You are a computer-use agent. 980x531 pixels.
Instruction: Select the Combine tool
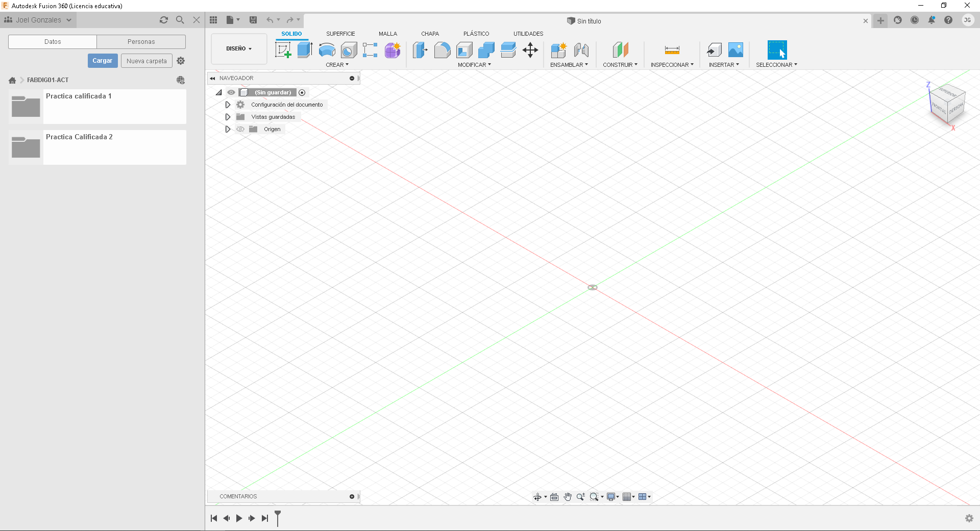point(486,50)
